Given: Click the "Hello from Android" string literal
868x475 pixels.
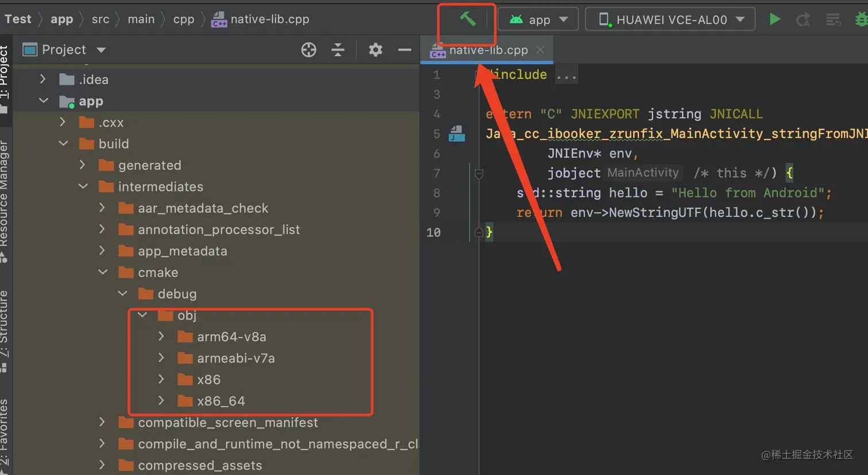Looking at the screenshot, I should coord(748,193).
